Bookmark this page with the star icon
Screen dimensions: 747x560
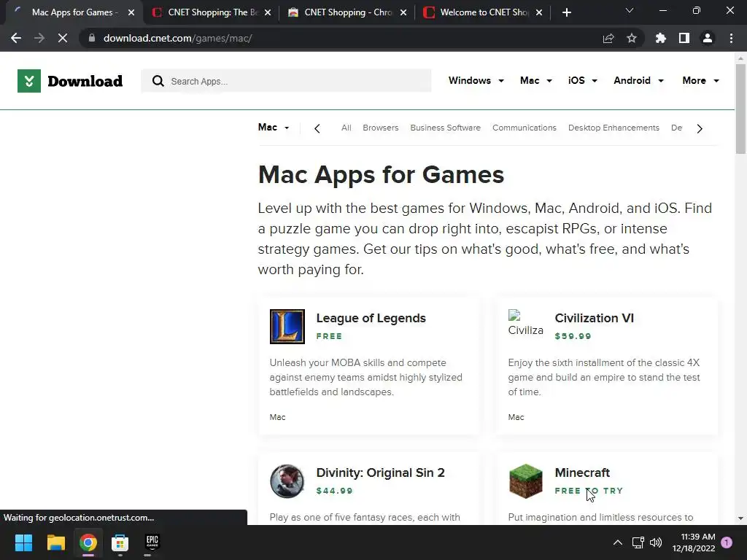click(632, 38)
